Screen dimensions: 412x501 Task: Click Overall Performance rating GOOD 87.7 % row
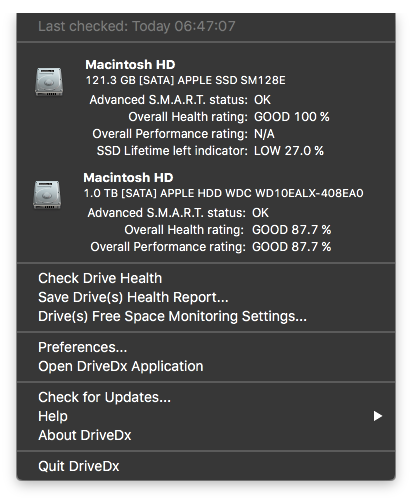(x=211, y=247)
